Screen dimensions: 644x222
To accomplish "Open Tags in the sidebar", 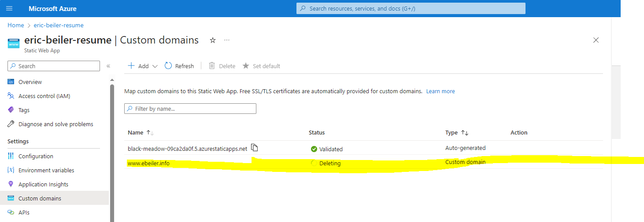I will tap(24, 110).
